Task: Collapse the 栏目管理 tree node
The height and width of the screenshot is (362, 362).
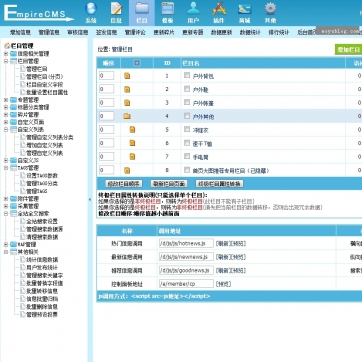Action: pyautogui.click(x=6, y=61)
